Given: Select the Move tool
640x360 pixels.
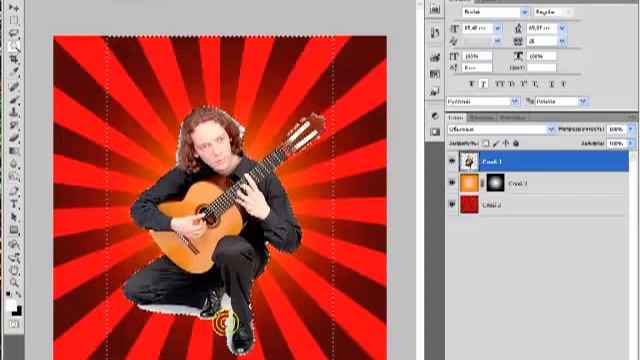Looking at the screenshot, I should point(14,7).
